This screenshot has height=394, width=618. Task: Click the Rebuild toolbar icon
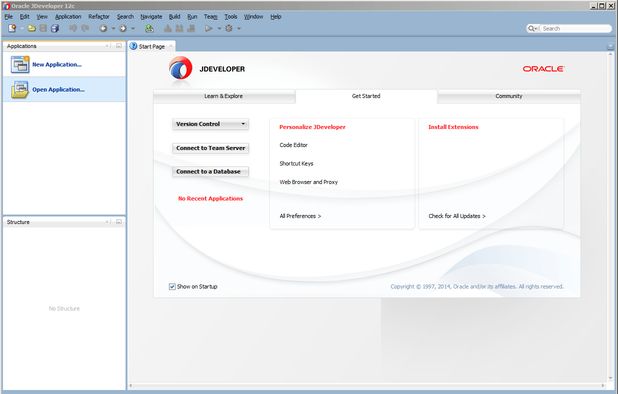tap(180, 28)
